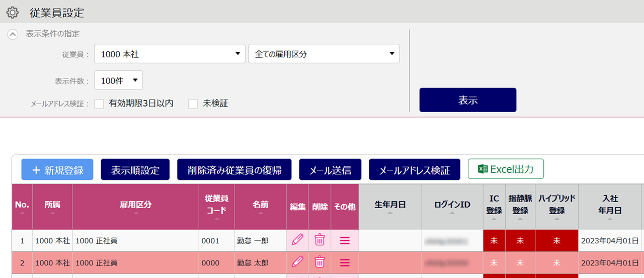Sort by the IC登録 column header
This screenshot has width=644, height=278.
(x=494, y=207)
